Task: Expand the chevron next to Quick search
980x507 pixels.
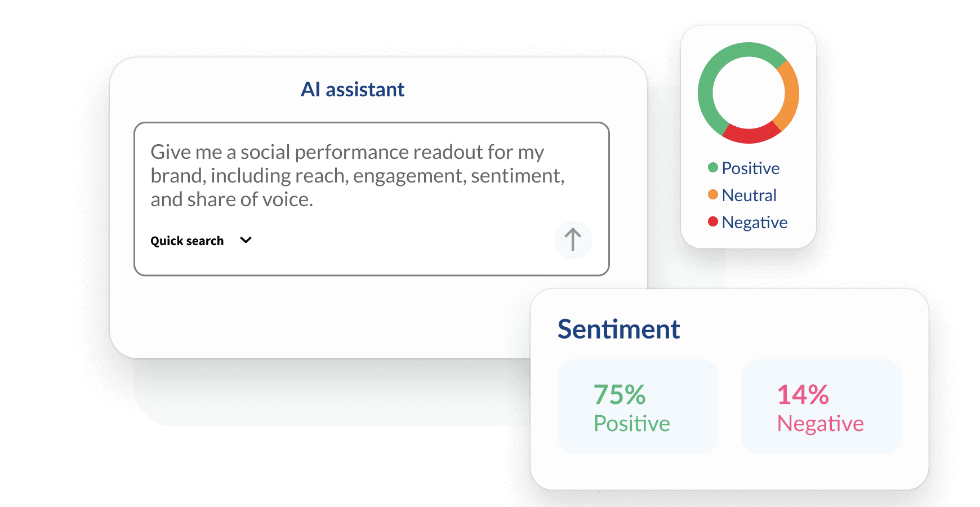Action: [x=245, y=240]
